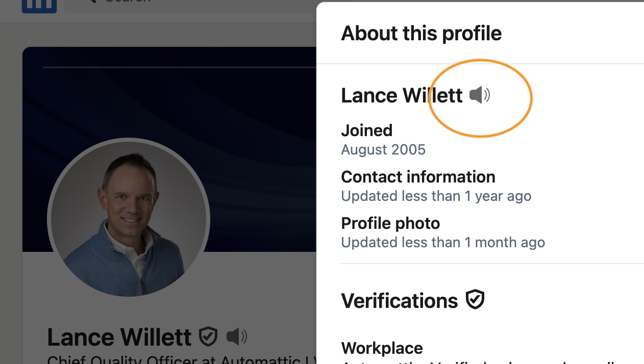Click the large Lance Willett profile name
The height and width of the screenshot is (364, 644).
119,337
